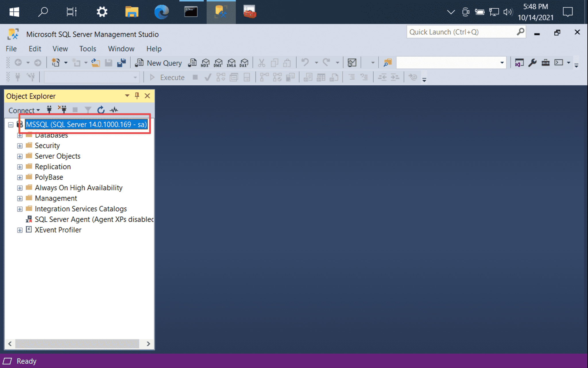Open the Toolbox icon on the toolbar
This screenshot has height=368, width=588.
click(x=546, y=63)
